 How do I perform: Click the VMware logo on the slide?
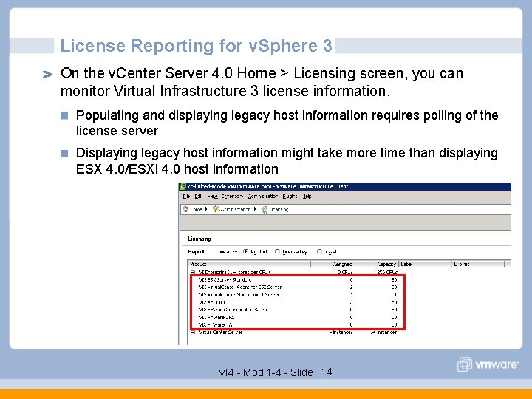[x=488, y=364]
